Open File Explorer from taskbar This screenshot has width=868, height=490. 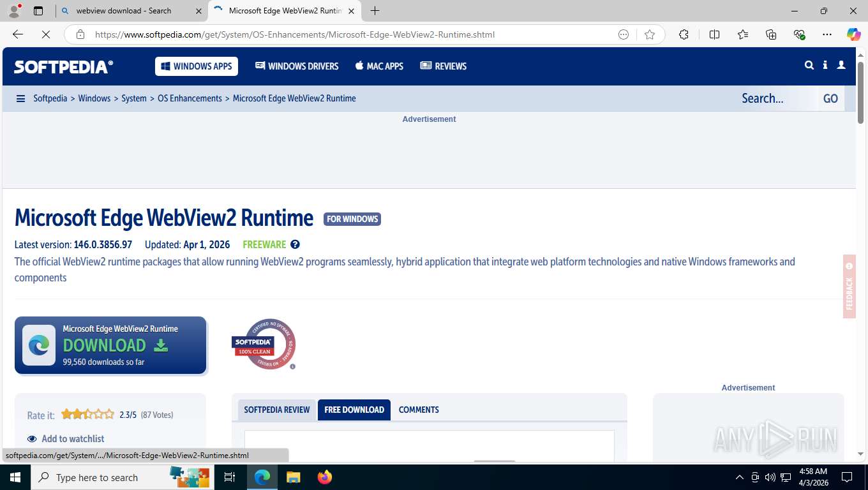pyautogui.click(x=293, y=477)
